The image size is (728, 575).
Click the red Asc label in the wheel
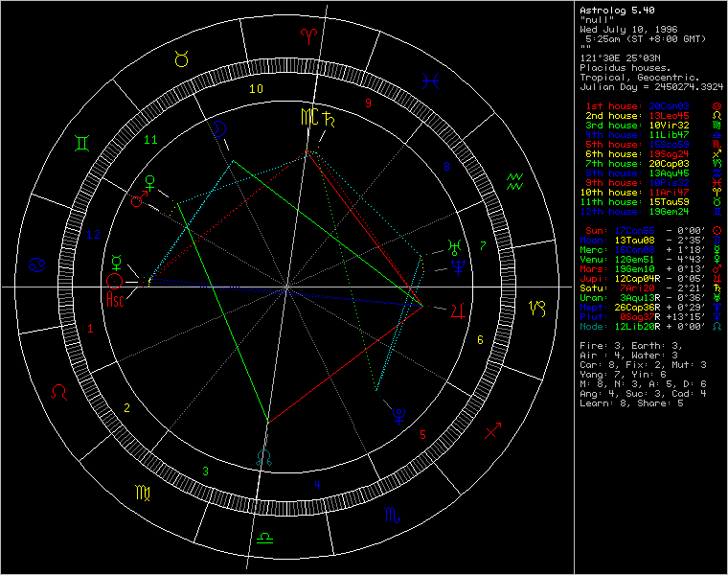(116, 300)
